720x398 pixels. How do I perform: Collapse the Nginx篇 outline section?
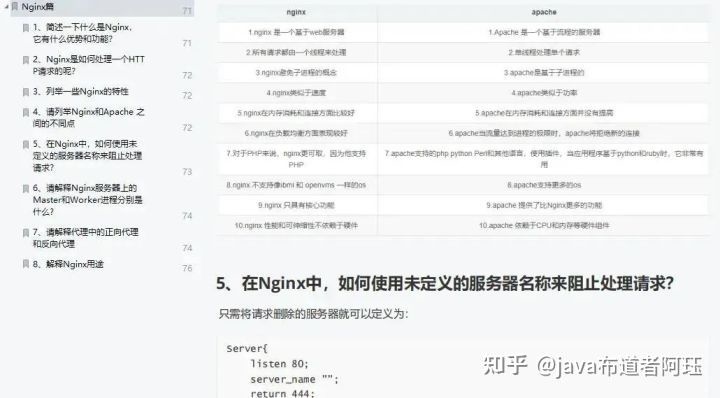pyautogui.click(x=6, y=6)
